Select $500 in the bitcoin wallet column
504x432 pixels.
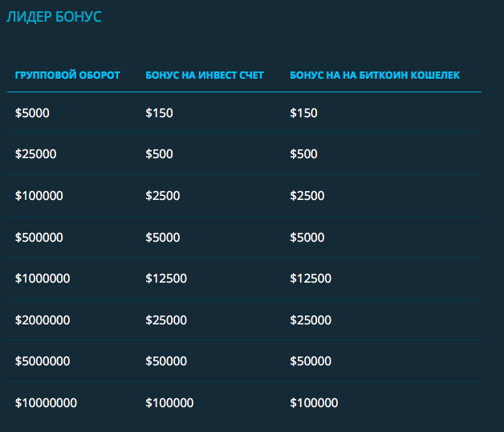click(x=303, y=154)
